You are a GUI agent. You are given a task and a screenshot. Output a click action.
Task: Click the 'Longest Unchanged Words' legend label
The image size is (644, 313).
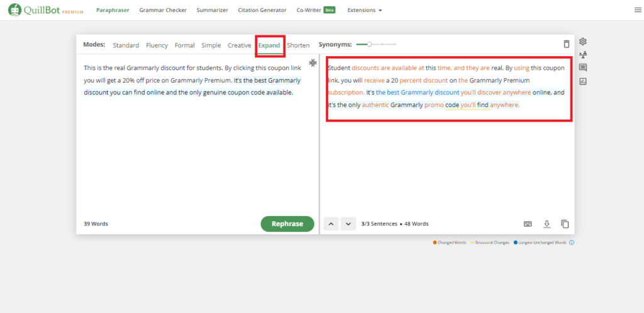542,242
